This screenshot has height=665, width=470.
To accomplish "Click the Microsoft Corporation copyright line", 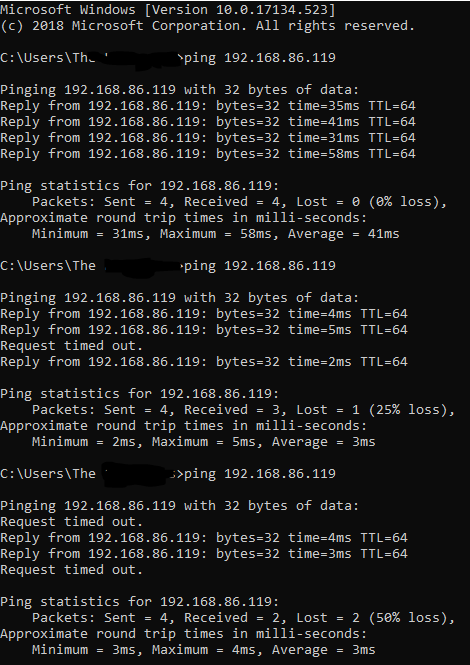I will tap(207, 25).
